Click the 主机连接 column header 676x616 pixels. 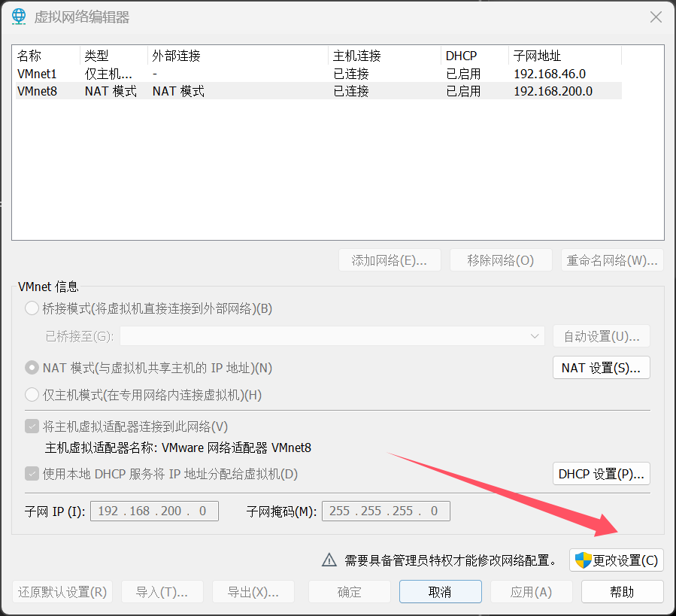[x=384, y=56]
